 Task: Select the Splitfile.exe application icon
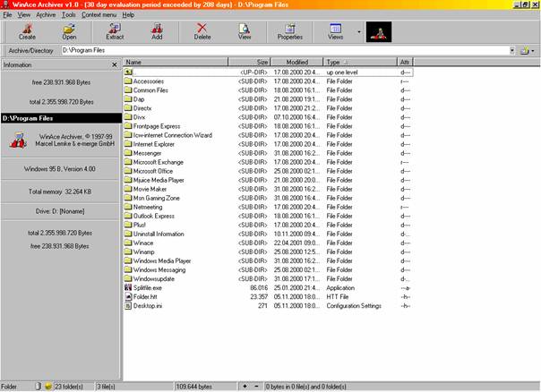pos(128,287)
